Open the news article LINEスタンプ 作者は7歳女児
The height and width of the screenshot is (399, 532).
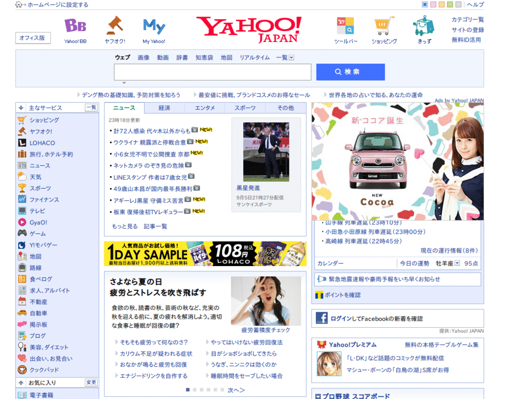150,178
